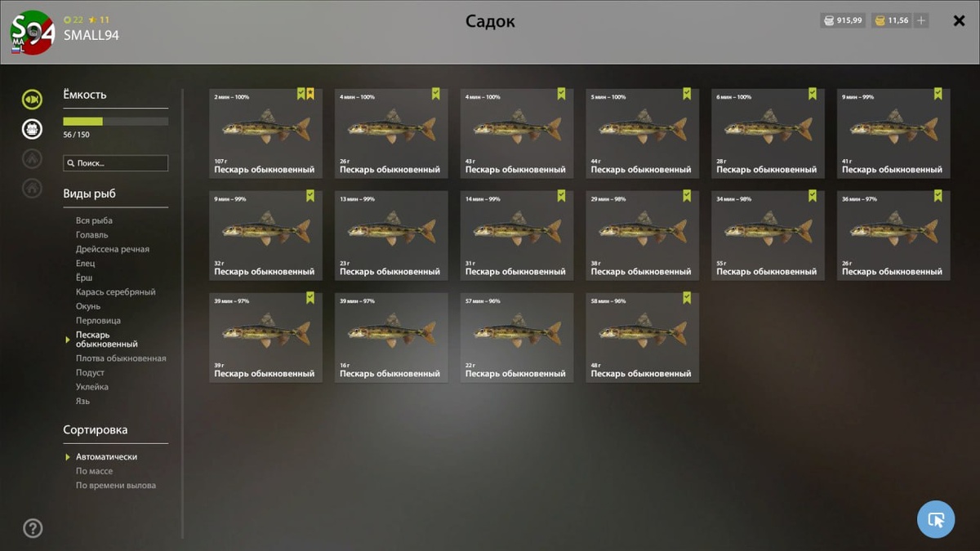Sort by catch time (По времени вылова)
Screen dimensions: 980x551
(116, 486)
